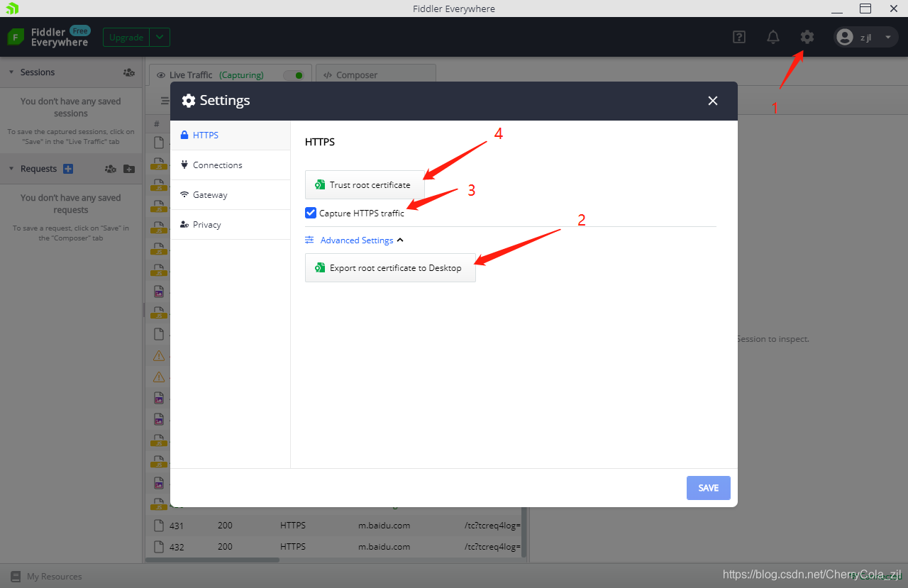Viewport: 908px width, 588px height.
Task: Click the green icon in title bar corner
Action: pos(12,9)
